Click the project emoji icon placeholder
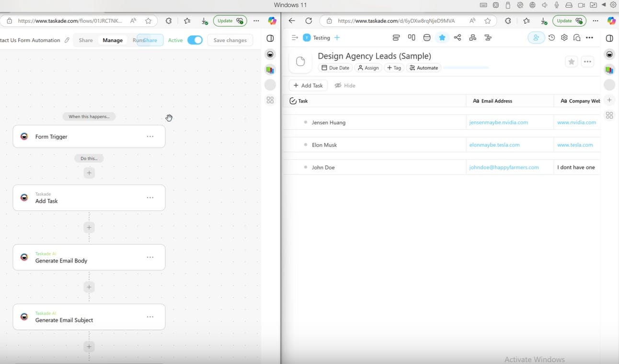This screenshot has width=619, height=364. (300, 61)
